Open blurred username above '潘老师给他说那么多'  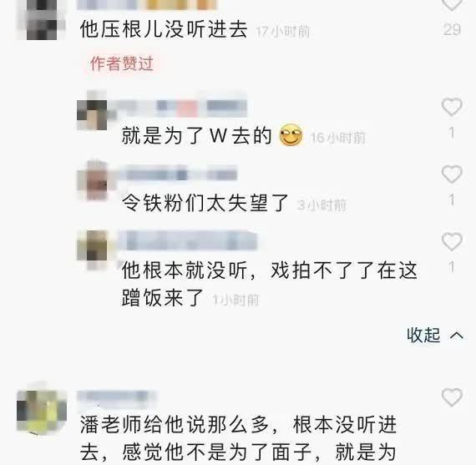117,397
